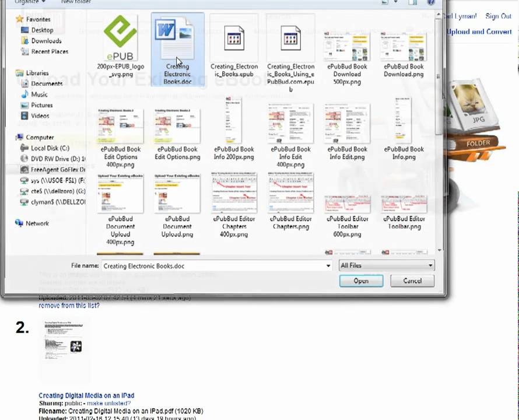Expand the File name history dropdown

point(328,266)
